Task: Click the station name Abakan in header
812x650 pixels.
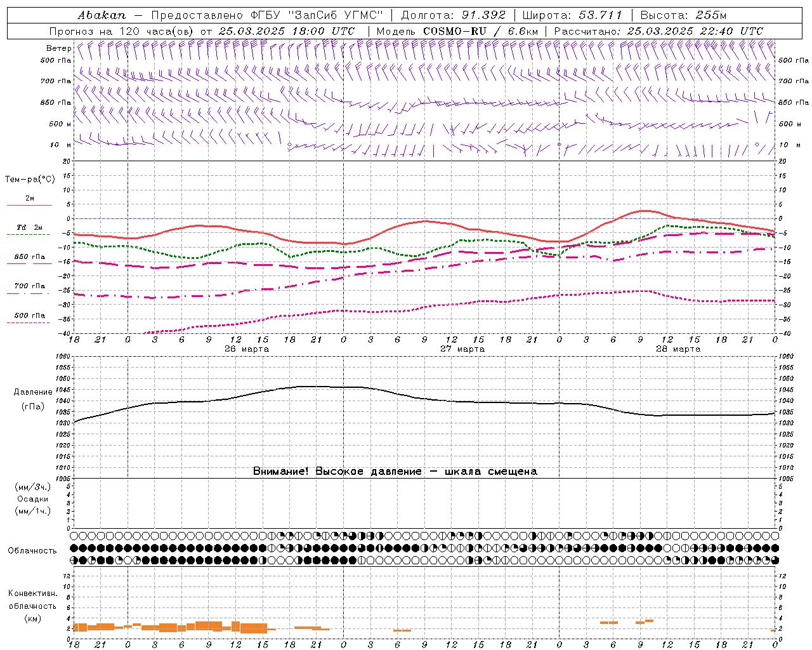Action: coord(101,15)
